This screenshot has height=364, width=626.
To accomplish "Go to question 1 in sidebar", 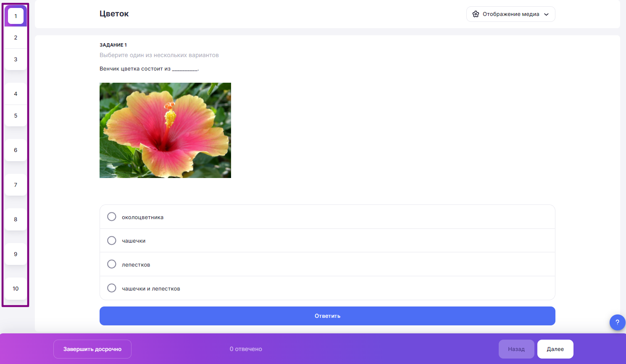I will [x=16, y=16].
